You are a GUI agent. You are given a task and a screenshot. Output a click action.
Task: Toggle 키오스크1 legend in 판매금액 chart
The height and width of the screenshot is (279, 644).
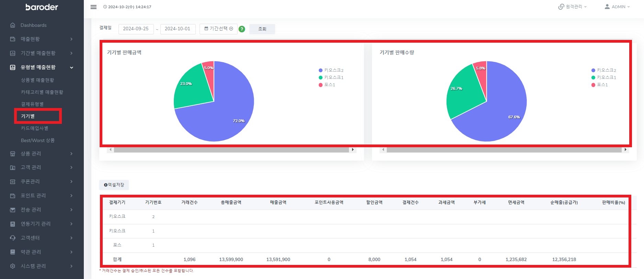click(x=331, y=77)
